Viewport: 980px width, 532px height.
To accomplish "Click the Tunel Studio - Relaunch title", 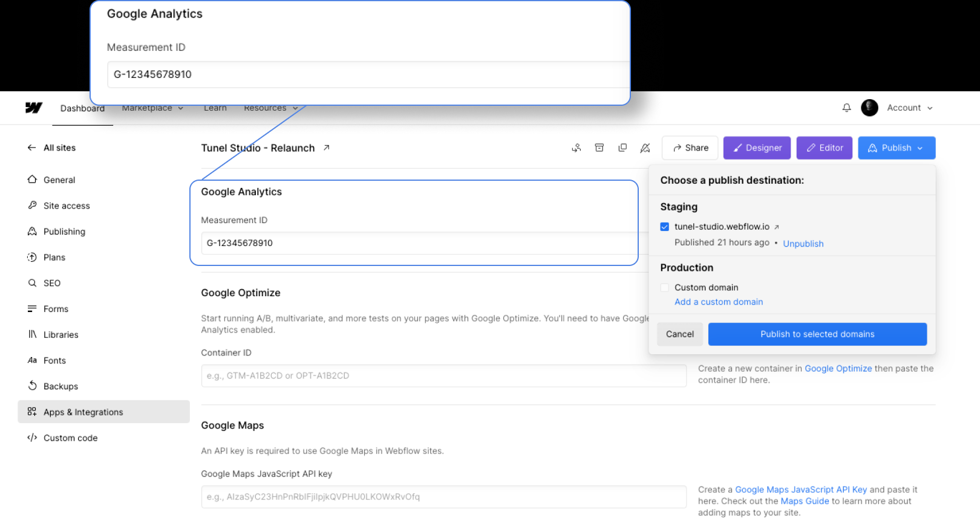I will 258,148.
